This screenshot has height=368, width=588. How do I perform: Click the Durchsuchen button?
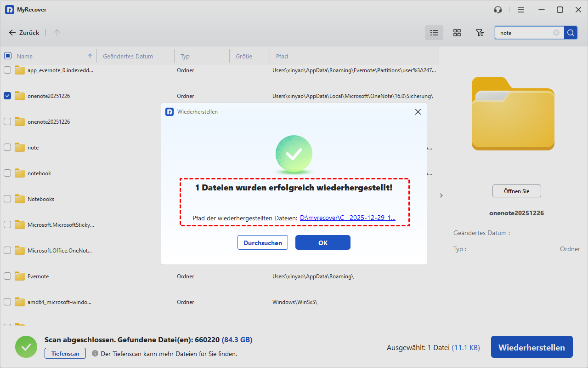[x=263, y=242]
